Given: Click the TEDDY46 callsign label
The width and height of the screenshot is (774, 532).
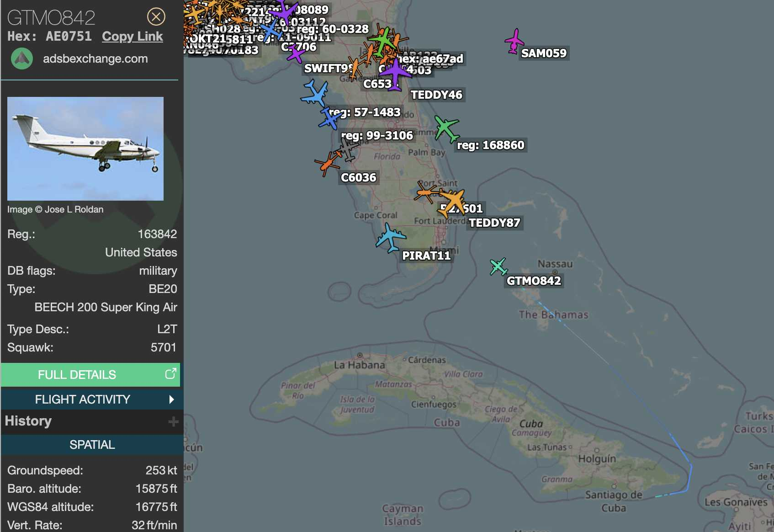Looking at the screenshot, I should [436, 95].
